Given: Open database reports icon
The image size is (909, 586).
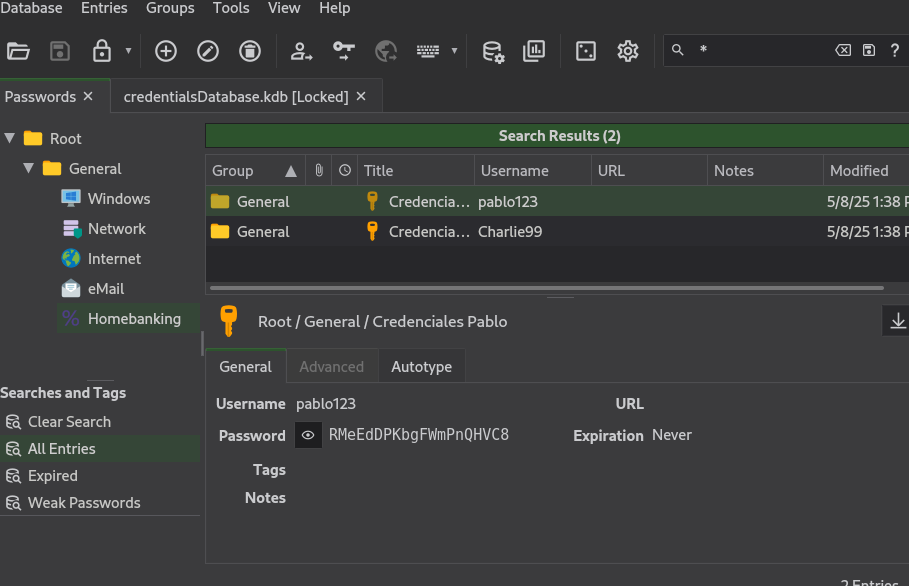Looking at the screenshot, I should (534, 51).
